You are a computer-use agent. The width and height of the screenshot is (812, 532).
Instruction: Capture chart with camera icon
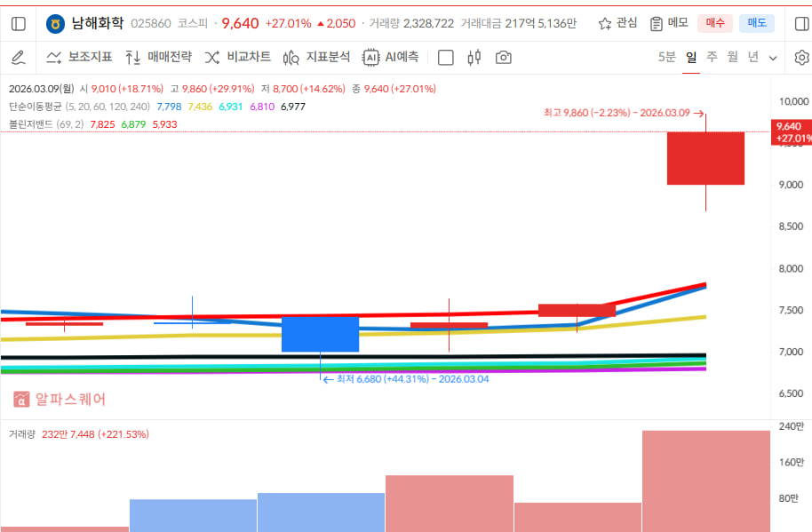(x=504, y=58)
